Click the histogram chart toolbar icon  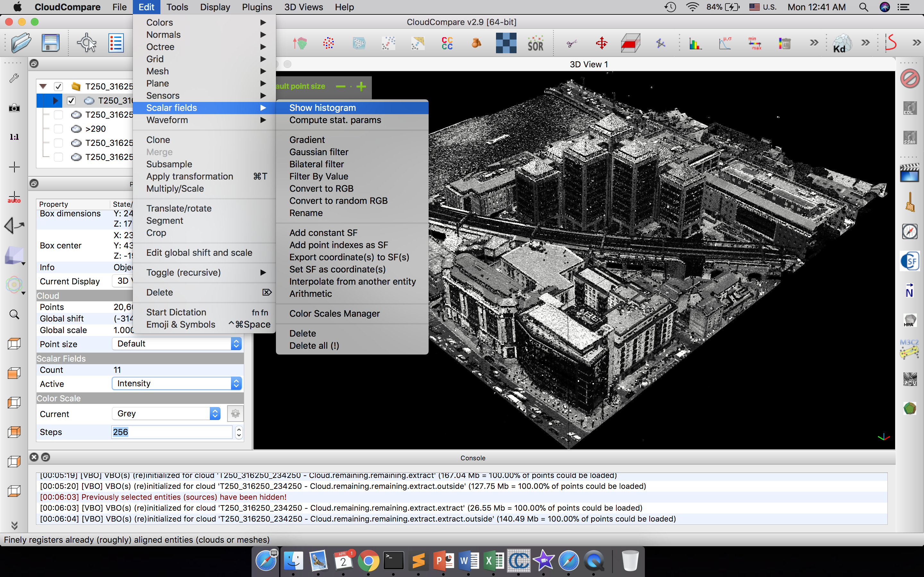(695, 44)
